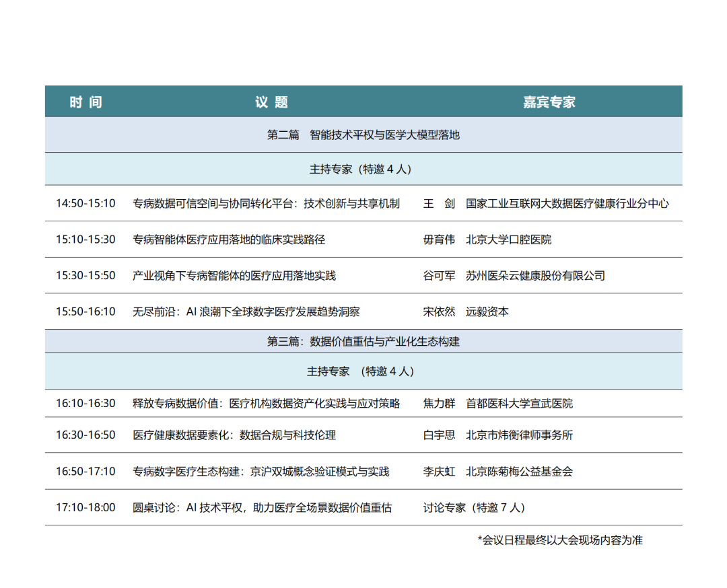Click 主持专家（特邀 4 人）under 第二篇
The image size is (727, 588).
(x=360, y=169)
